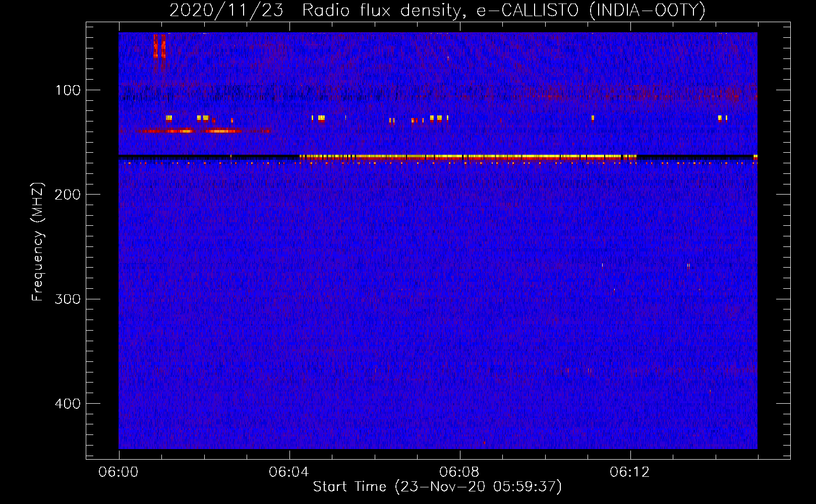816x504 pixels.
Task: Click the plot title "2020/11/23 Radio flux density, e-CALLISTO (INDIA-OOTY)"
Action: pyautogui.click(x=437, y=10)
